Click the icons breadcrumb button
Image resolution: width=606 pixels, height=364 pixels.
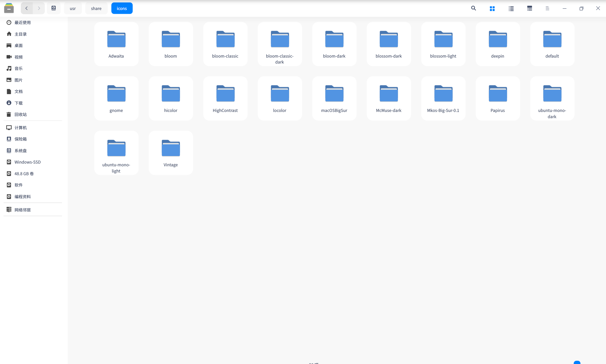click(122, 8)
